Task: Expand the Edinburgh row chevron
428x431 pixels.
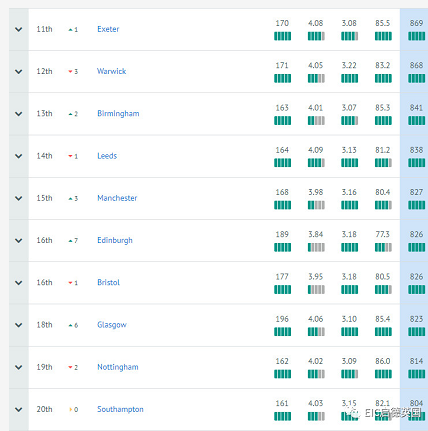Action: coord(19,240)
